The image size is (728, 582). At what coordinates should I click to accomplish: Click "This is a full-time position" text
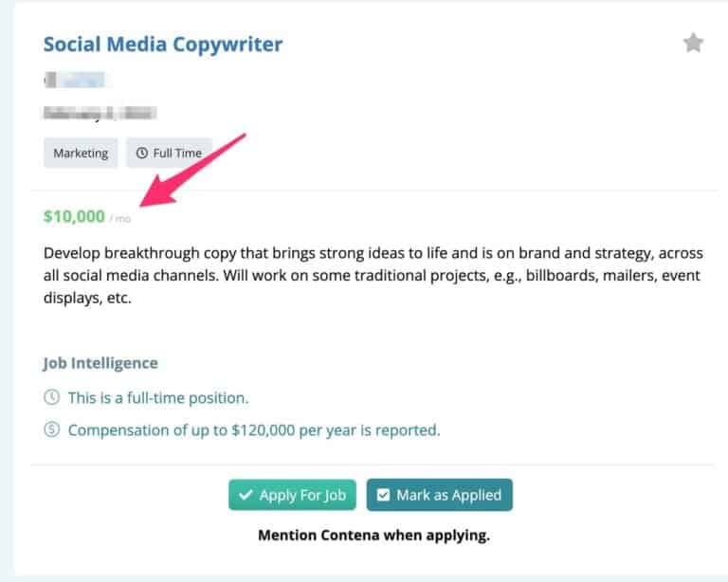(158, 397)
